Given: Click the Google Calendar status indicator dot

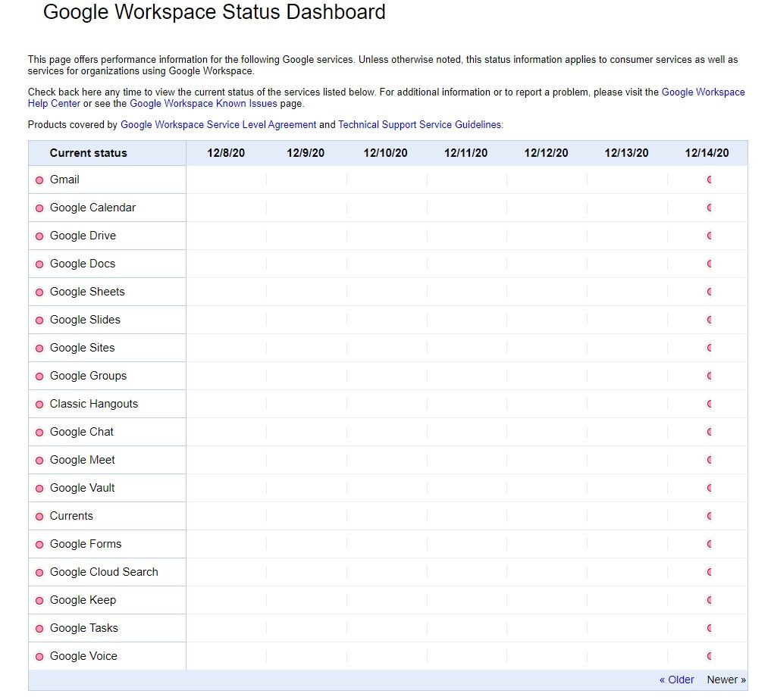Looking at the screenshot, I should 39,208.
